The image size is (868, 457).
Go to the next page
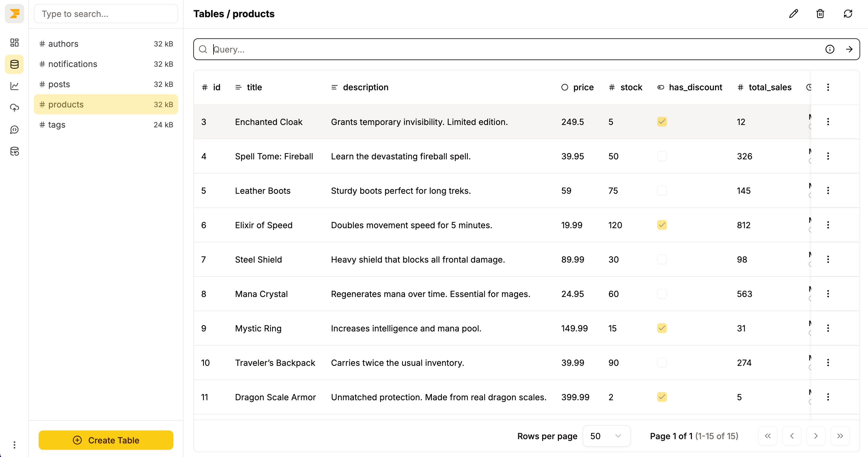[x=816, y=436]
